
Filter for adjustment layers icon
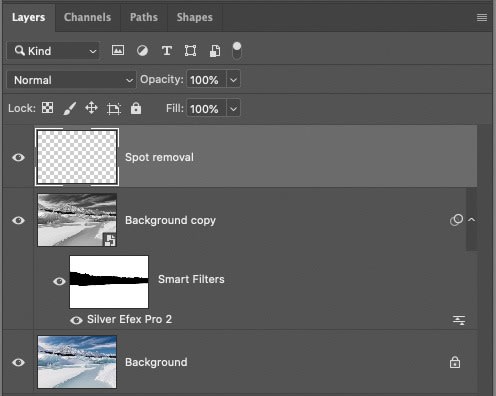click(x=142, y=51)
